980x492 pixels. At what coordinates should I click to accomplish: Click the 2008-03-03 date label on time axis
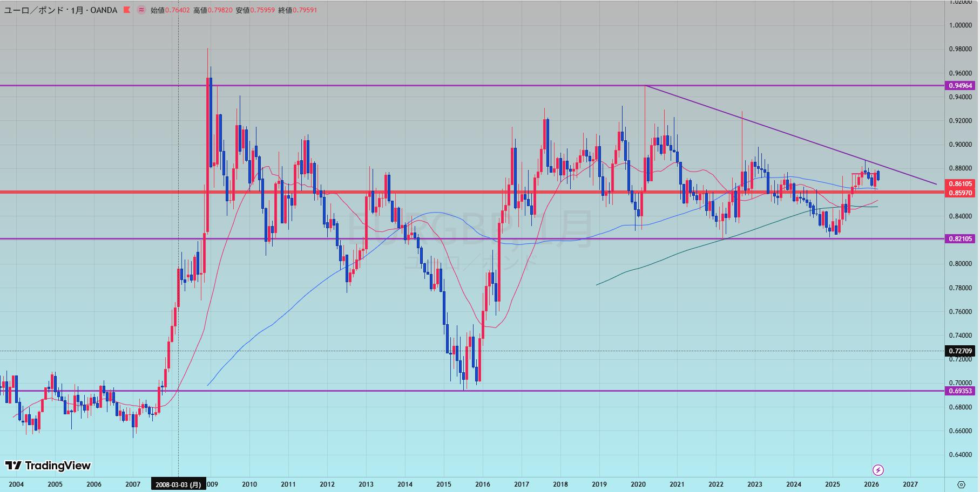tap(178, 484)
